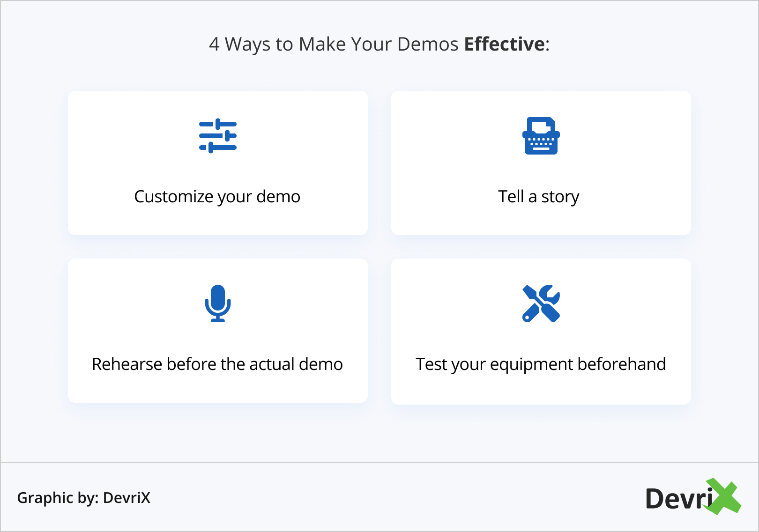Open the DevriX logo wordmark
Image resolution: width=759 pixels, height=532 pixels.
click(x=693, y=497)
